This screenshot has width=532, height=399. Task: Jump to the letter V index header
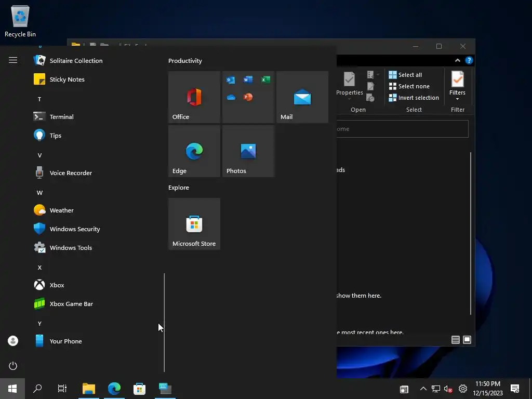(39, 155)
